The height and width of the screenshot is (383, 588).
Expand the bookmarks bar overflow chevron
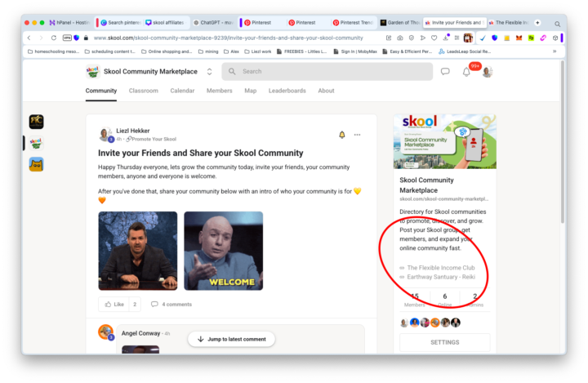[555, 51]
